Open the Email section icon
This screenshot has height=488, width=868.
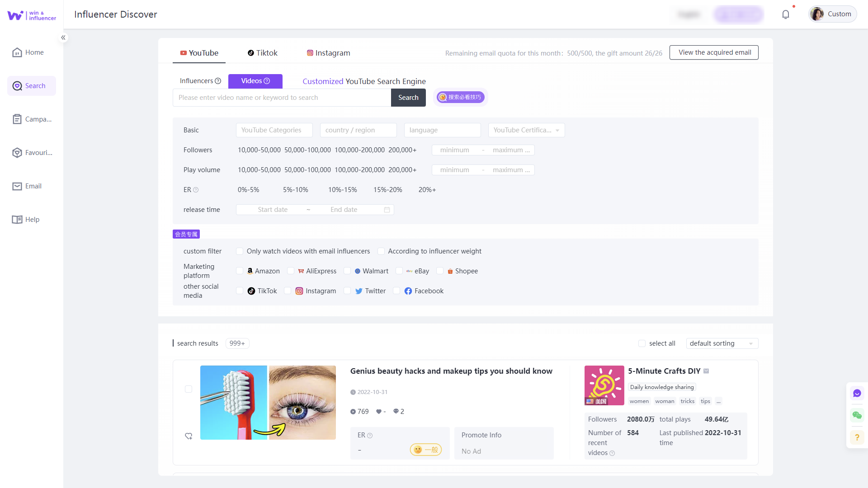pos(17,186)
